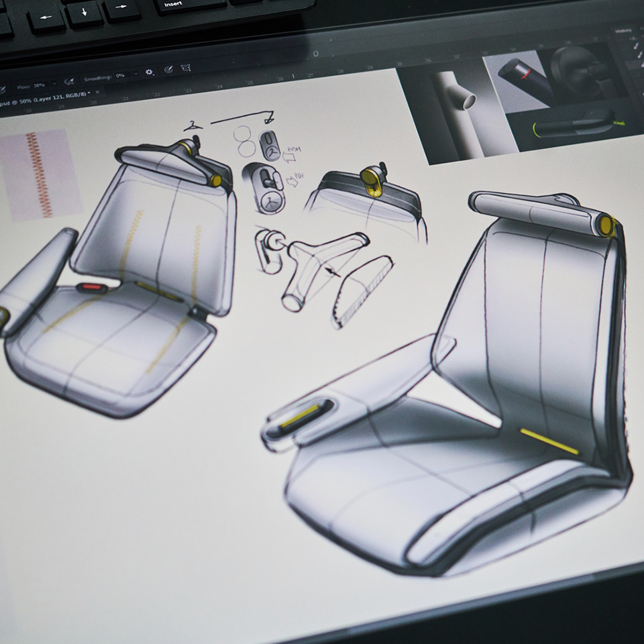Click the topmost brush icon in the History panel
This screenshot has width=644, height=644.
(635, 46)
